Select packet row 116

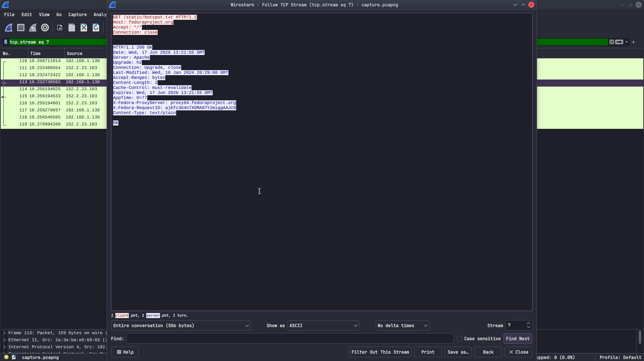[x=54, y=103]
